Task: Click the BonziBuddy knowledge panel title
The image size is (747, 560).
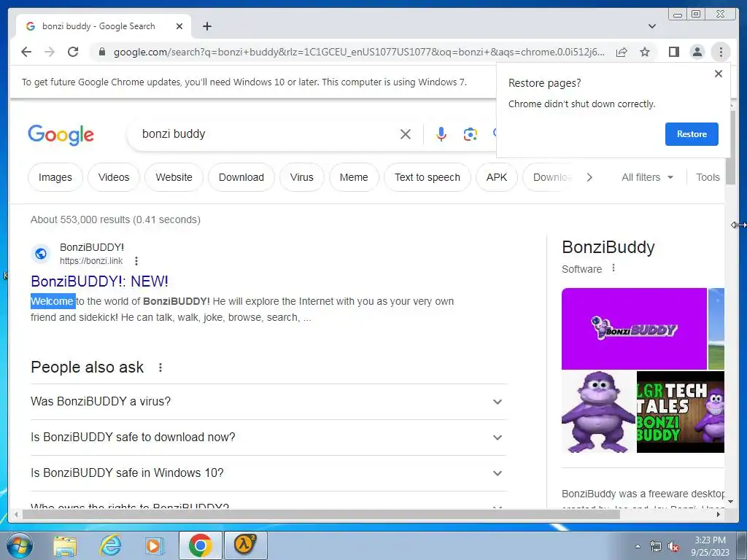Action: (x=608, y=247)
